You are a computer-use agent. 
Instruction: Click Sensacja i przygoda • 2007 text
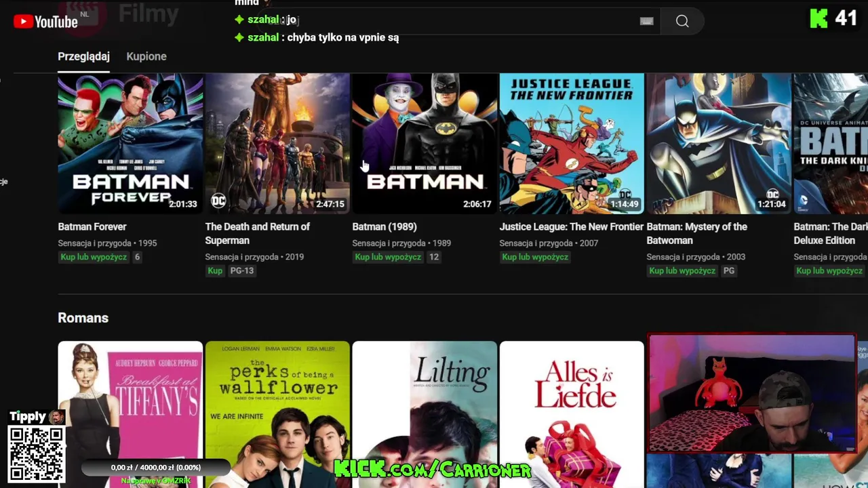click(549, 243)
